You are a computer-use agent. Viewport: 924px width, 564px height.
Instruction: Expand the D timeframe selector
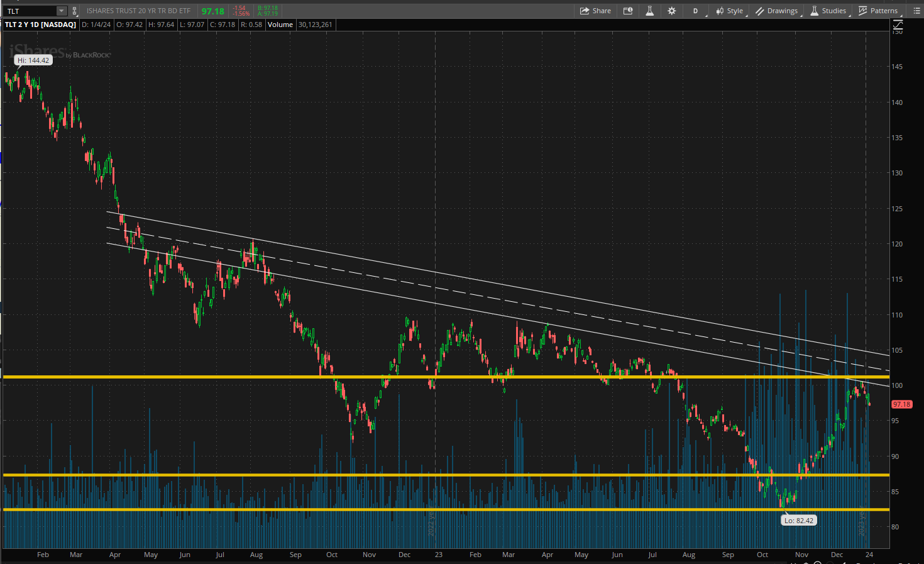tap(696, 11)
